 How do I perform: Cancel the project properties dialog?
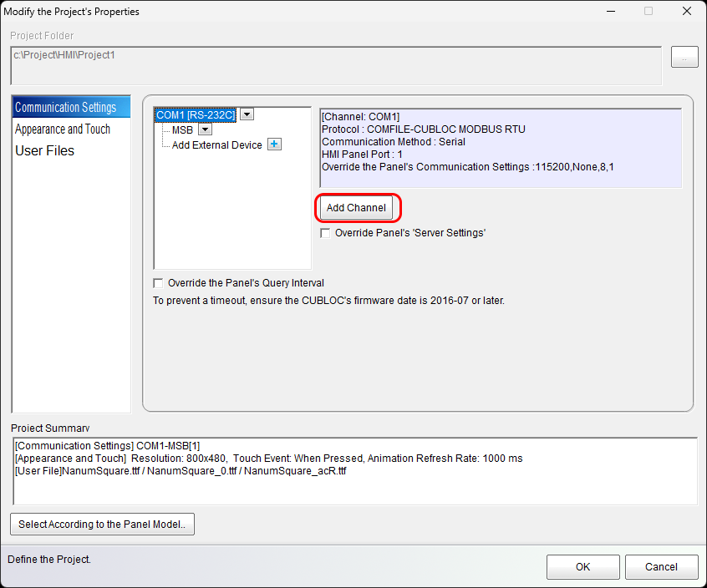pyautogui.click(x=661, y=567)
